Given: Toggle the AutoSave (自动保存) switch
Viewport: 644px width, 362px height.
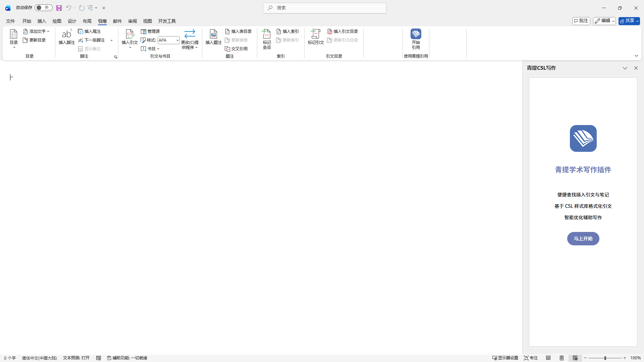Looking at the screenshot, I should (44, 8).
